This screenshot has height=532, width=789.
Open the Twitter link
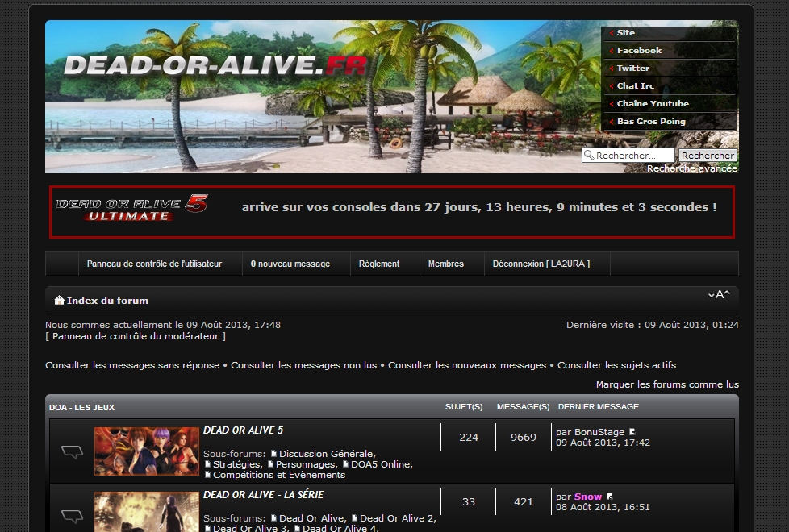pos(633,68)
